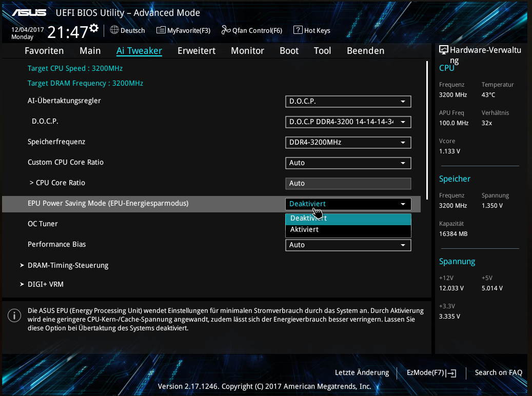Viewport: 532px width, 396px height.
Task: Open Hot Keys help
Action: pos(312,30)
